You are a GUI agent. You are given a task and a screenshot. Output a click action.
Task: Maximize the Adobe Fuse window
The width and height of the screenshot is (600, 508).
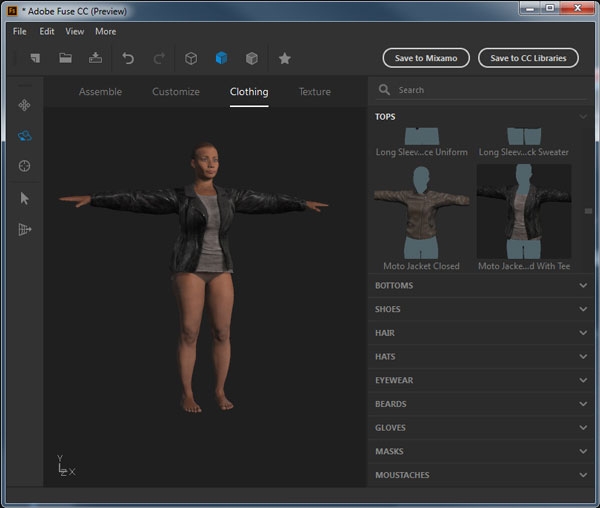point(550,8)
